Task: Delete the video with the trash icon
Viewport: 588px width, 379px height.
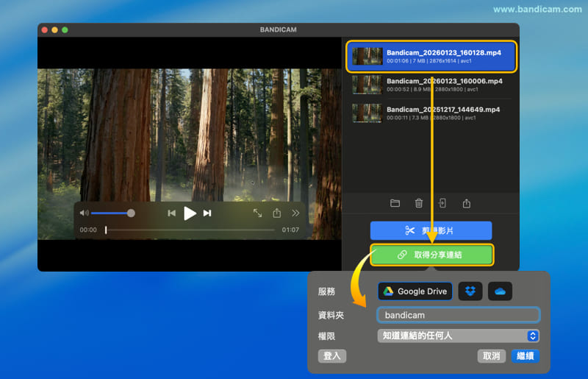Action: [x=419, y=204]
